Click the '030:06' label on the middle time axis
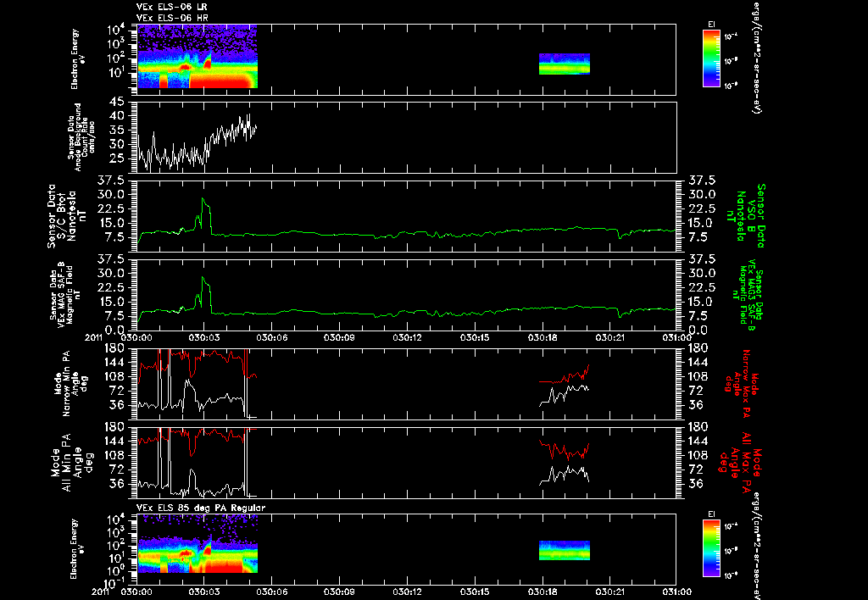868x600 pixels. coord(272,337)
